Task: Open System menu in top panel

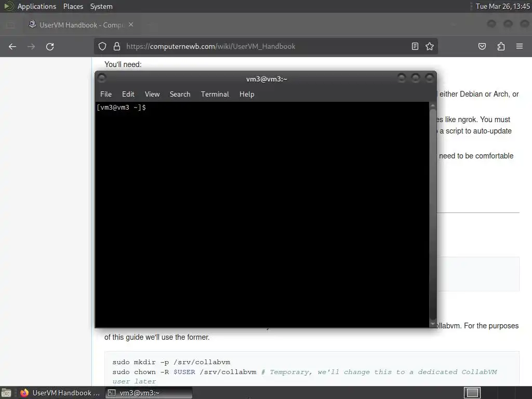Action: [x=101, y=6]
